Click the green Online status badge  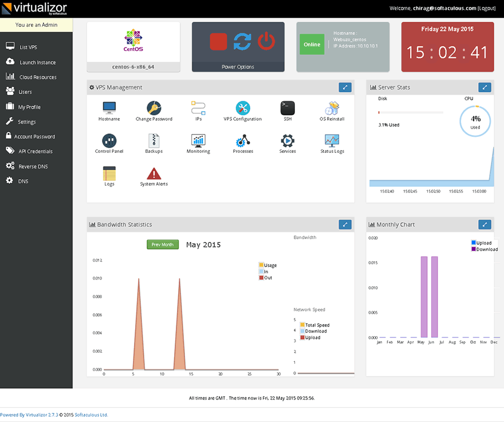click(312, 45)
